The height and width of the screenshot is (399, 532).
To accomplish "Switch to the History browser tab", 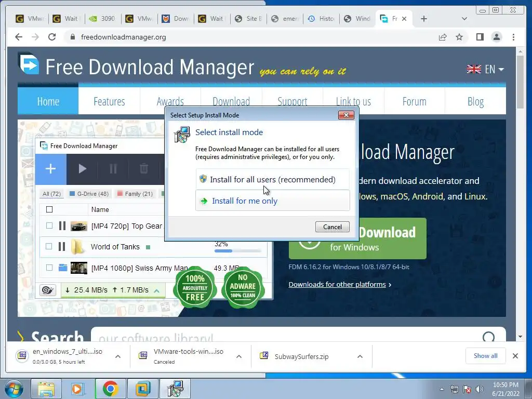I will tap(321, 19).
